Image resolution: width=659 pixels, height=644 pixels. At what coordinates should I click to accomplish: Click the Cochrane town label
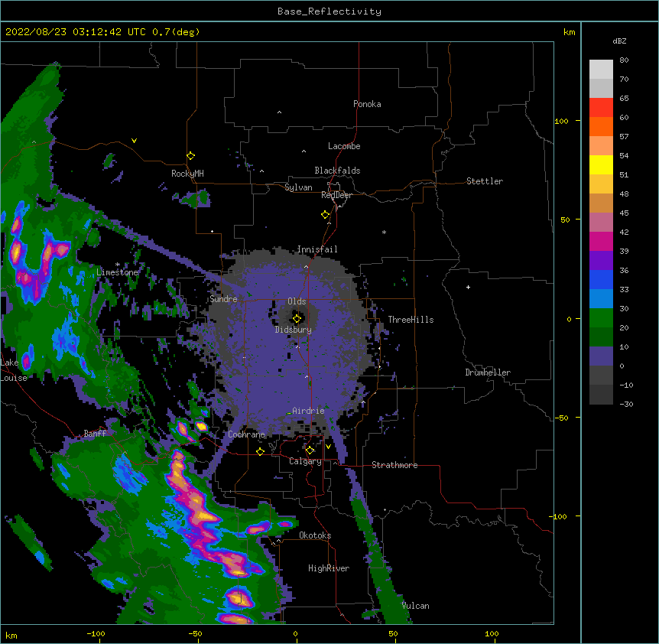pyautogui.click(x=246, y=434)
